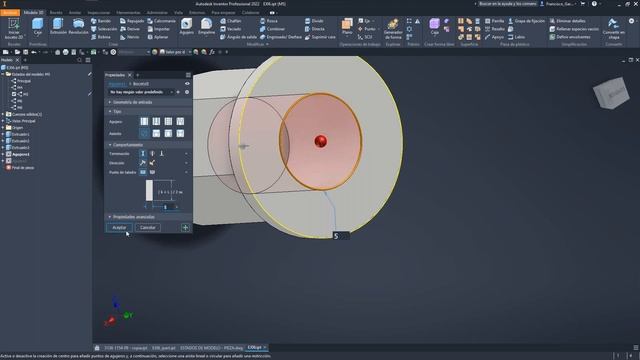
Task: Expand the Extrusión1 tree node
Action: (x=3, y=134)
